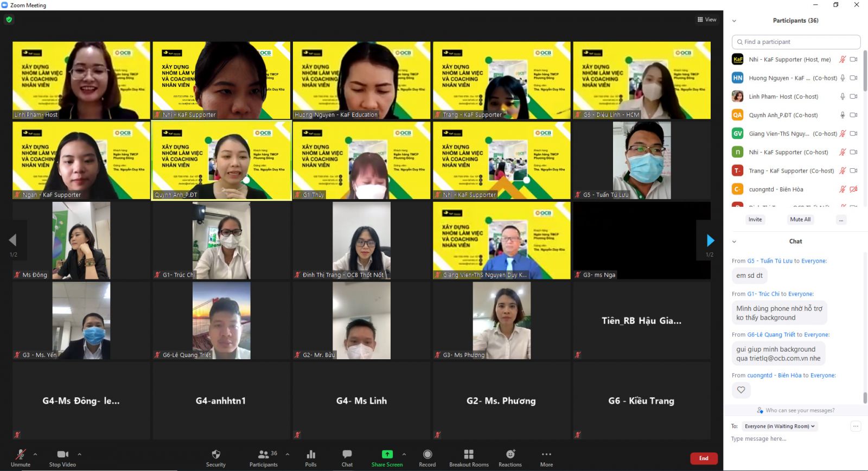868x471 pixels.
Task: Click Zoom Meeting app icon in title bar
Action: tap(4, 5)
